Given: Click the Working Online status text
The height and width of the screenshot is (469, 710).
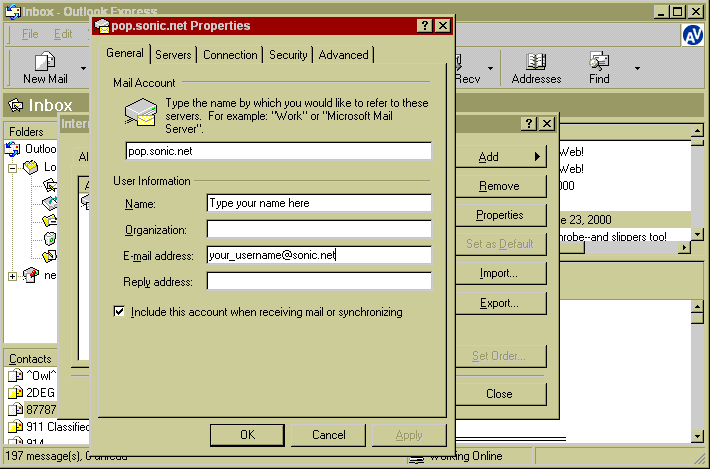Looking at the screenshot, I should 466,456.
